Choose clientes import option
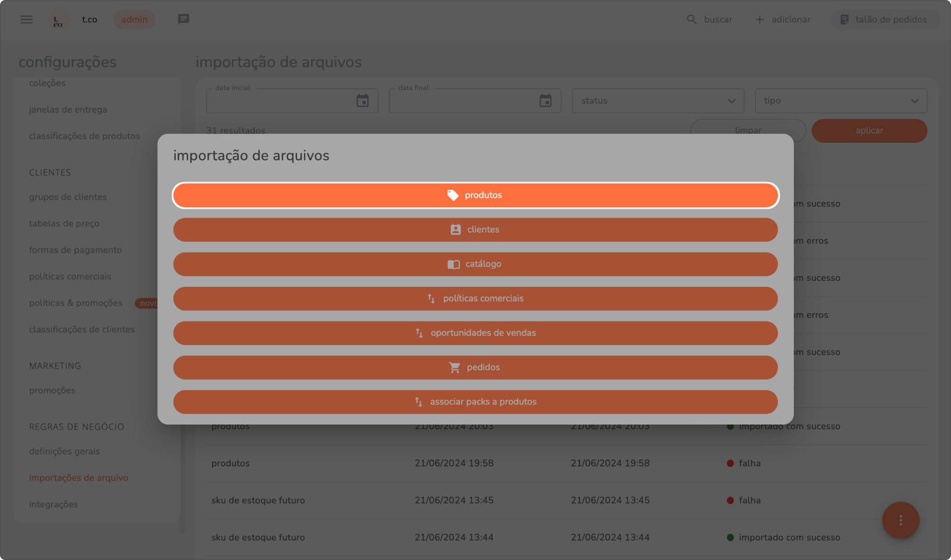This screenshot has height=560, width=951. point(475,229)
